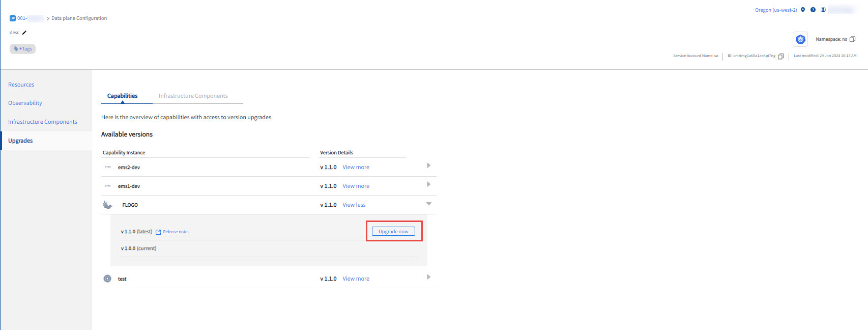Click the FLOGO bird logo icon
This screenshot has width=868, height=330.
click(x=108, y=205)
